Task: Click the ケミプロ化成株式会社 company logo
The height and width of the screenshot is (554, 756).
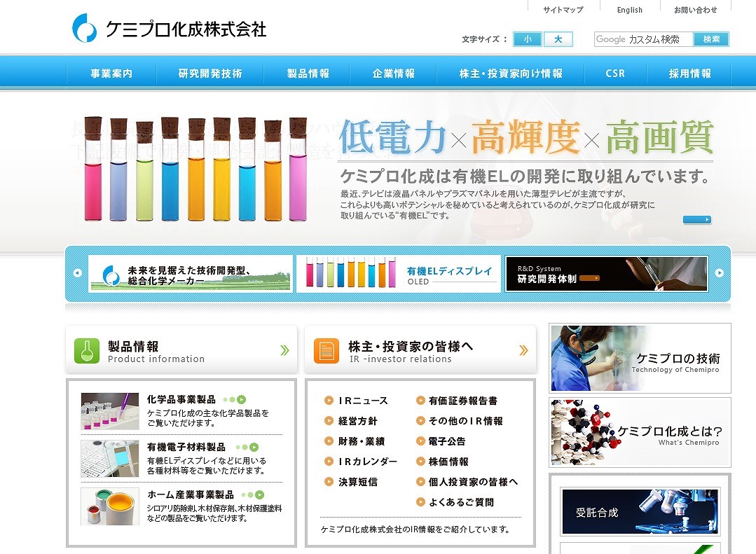Action: (170, 28)
